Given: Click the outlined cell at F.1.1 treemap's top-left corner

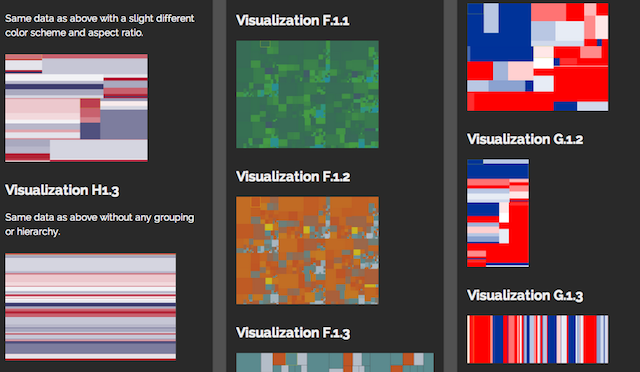Looking at the screenshot, I should [x=265, y=44].
